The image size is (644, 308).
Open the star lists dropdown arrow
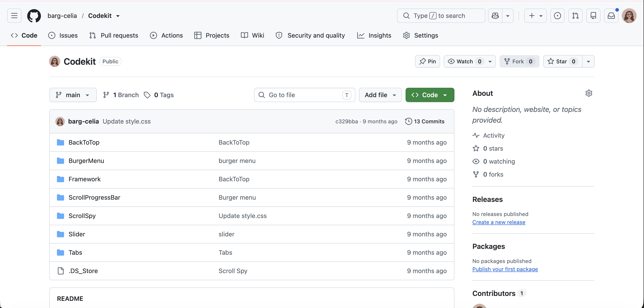tap(588, 62)
